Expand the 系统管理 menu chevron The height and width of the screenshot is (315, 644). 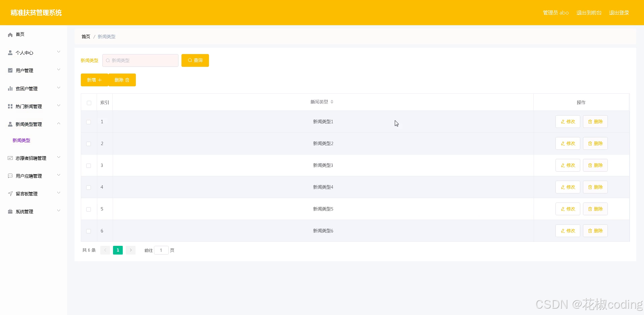point(59,211)
